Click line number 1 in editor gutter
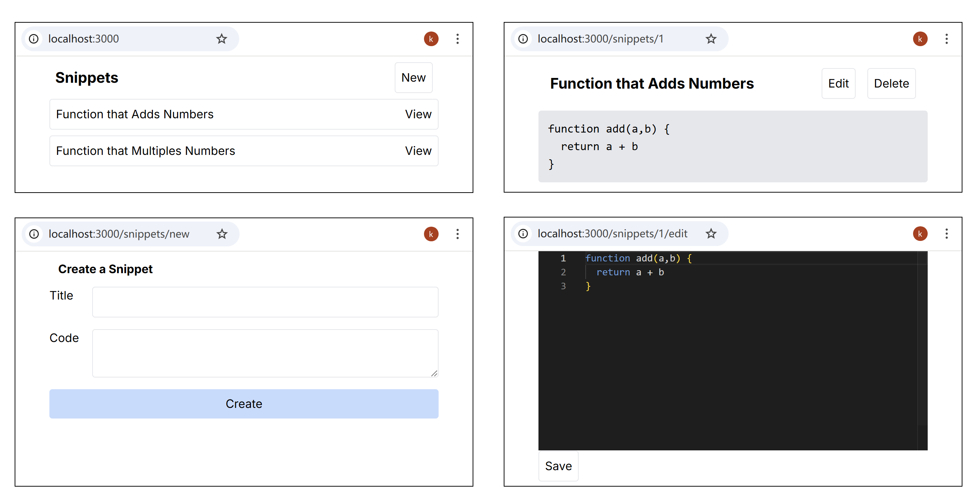 point(563,258)
